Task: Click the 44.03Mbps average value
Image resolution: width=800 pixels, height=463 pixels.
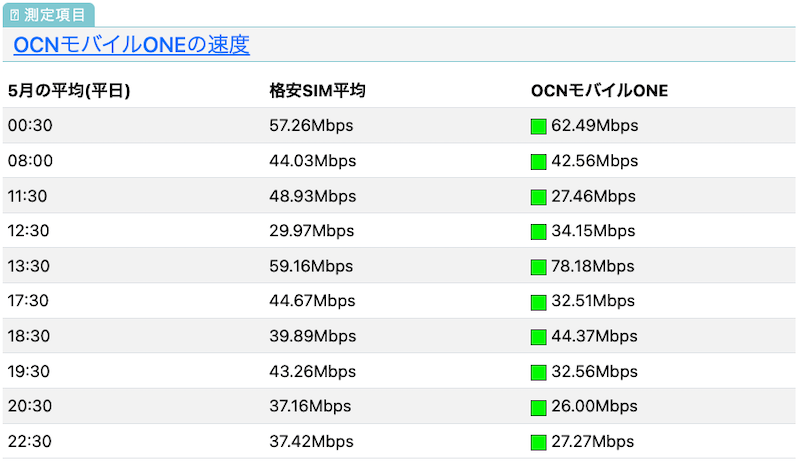Action: [x=313, y=161]
